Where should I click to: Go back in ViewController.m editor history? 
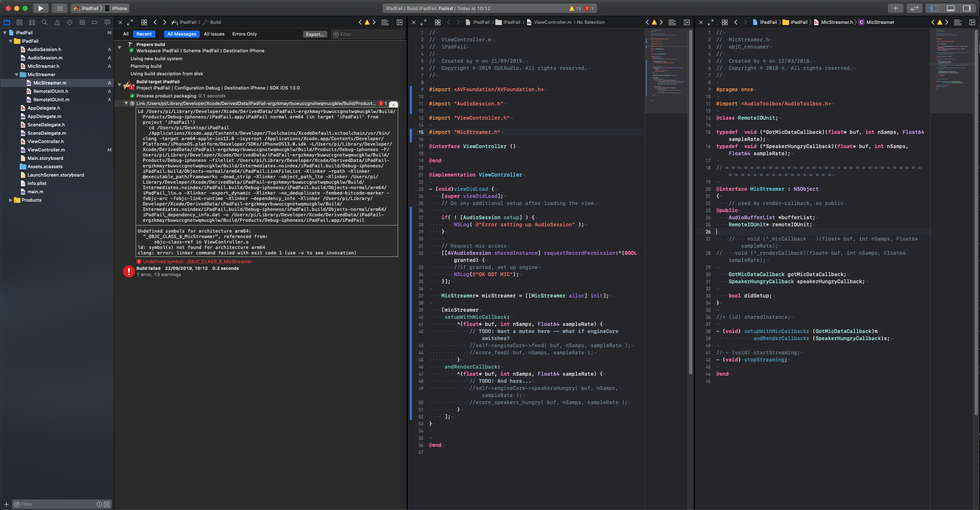pos(449,22)
